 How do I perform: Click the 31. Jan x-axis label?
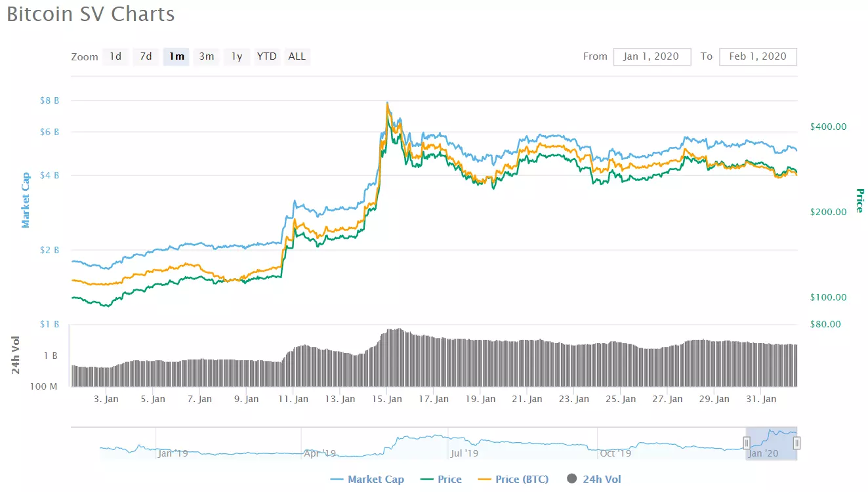tap(761, 399)
